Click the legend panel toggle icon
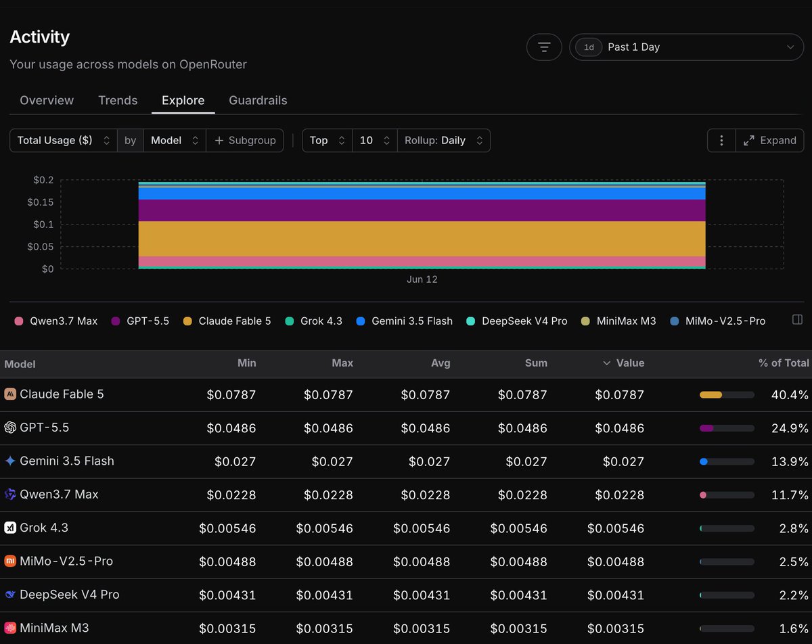Image resolution: width=812 pixels, height=644 pixels. coord(797,319)
